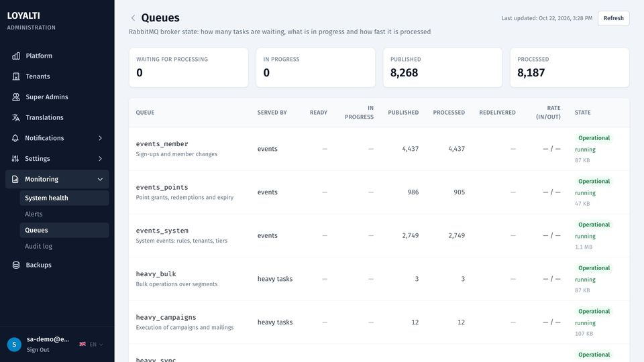Click the Sign Out link
Viewport: 644px width, 362px height.
click(x=38, y=350)
